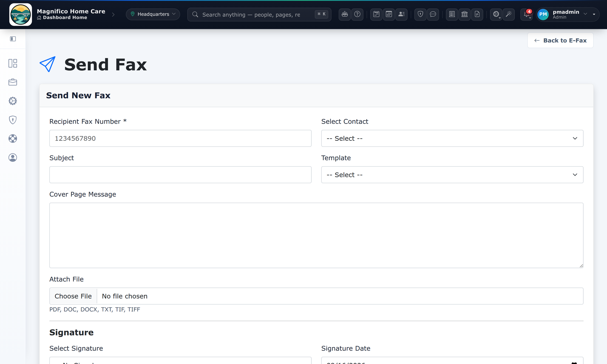607x364 pixels.
Task: Open the dashboard layout icon in sidebar
Action: pos(13,63)
